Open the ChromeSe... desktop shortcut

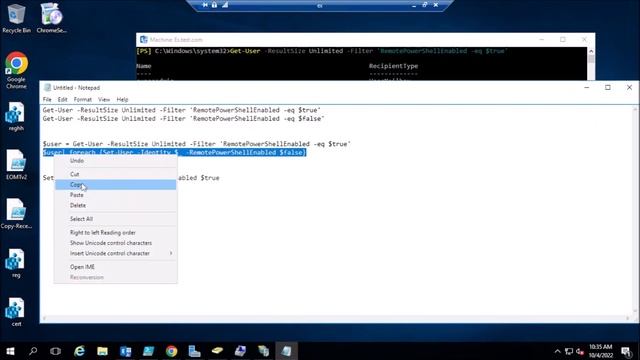pos(51,18)
